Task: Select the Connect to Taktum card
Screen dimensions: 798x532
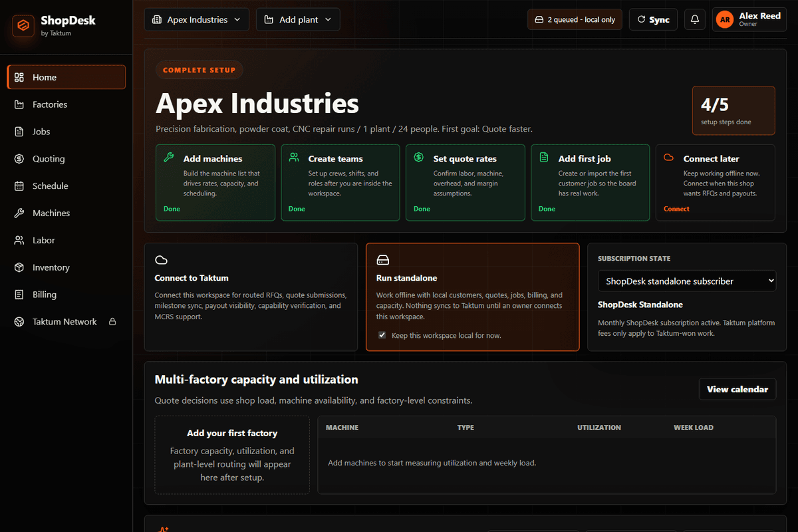Action: tap(251, 297)
